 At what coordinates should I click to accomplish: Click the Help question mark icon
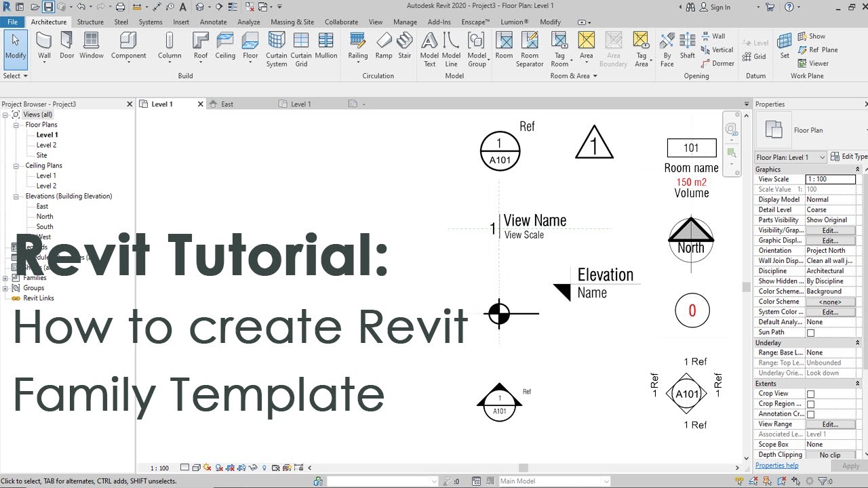point(789,7)
